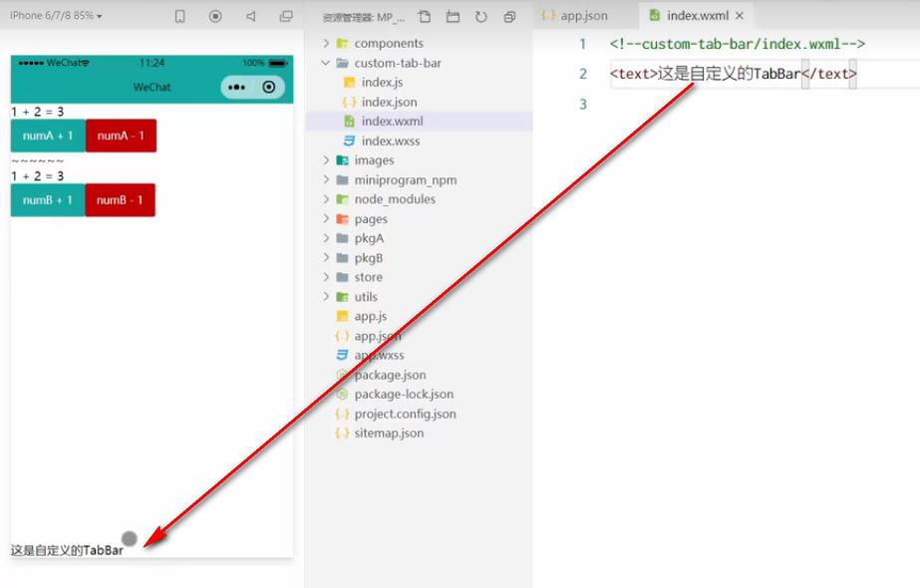Click the components folder icon
This screenshot has height=588, width=920.
pyautogui.click(x=342, y=43)
